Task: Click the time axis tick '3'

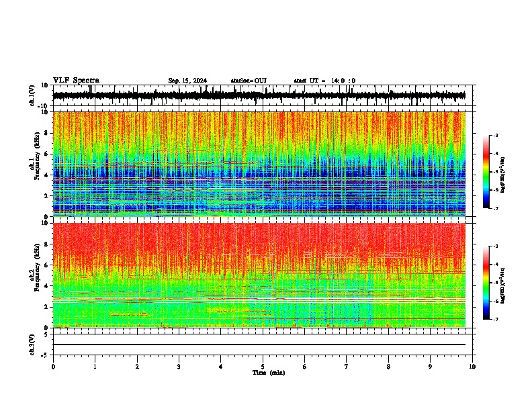Action: coord(179,367)
